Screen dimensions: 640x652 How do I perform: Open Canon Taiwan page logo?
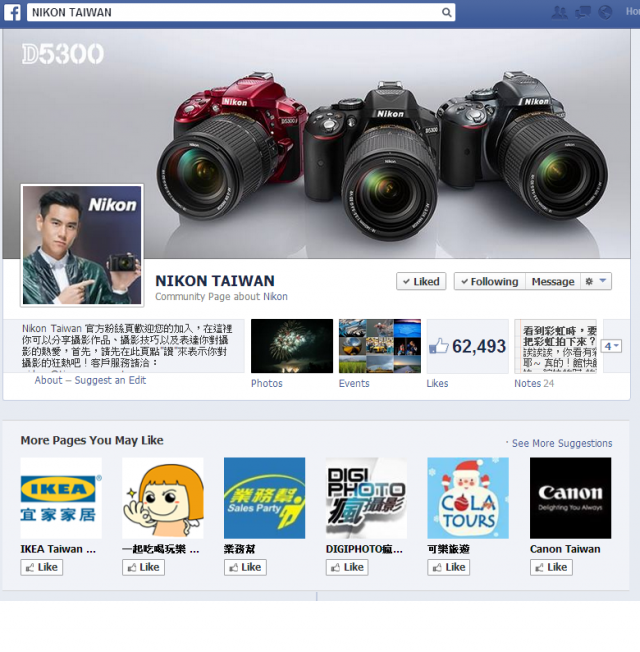point(571,498)
